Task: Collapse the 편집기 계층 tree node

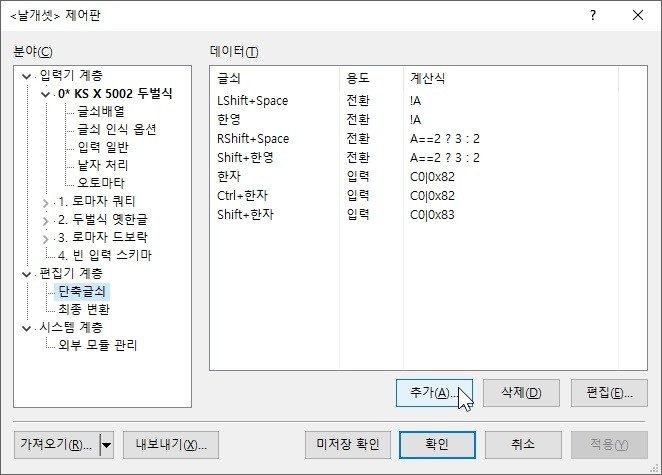Action: [x=26, y=274]
